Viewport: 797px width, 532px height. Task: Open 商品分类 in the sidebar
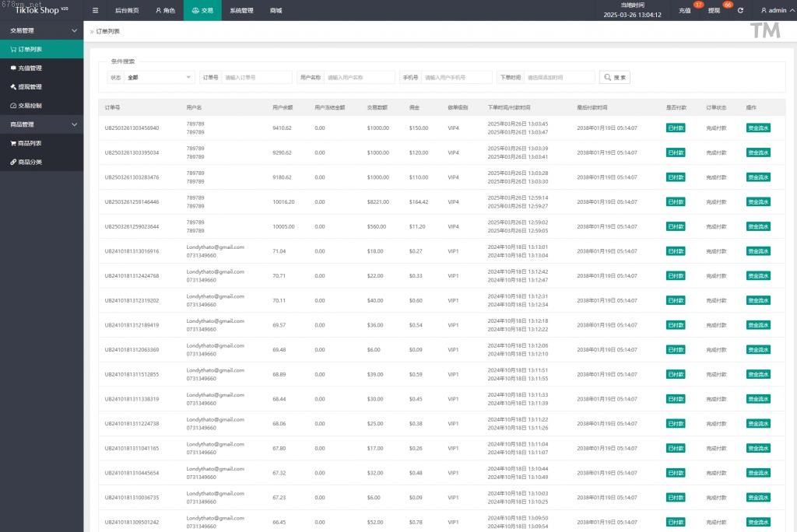coord(30,162)
